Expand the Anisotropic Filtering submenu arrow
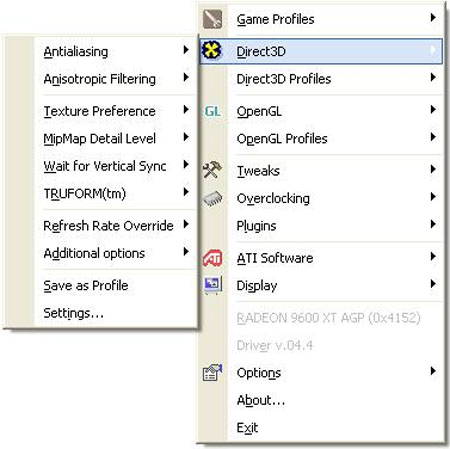Screen dimensions: 450x449 pos(186,78)
